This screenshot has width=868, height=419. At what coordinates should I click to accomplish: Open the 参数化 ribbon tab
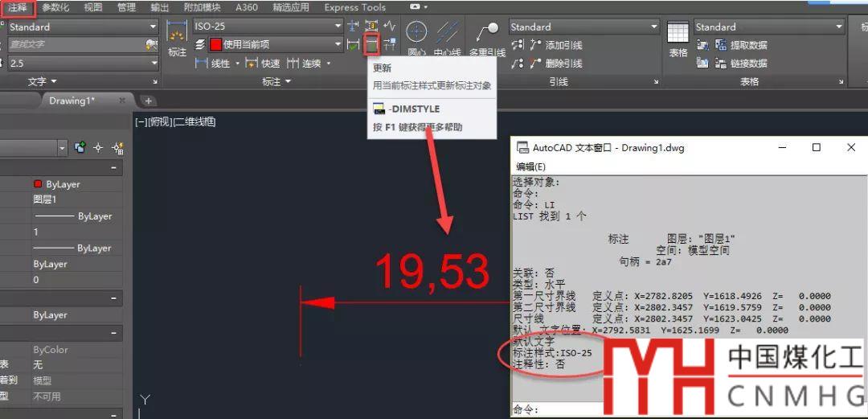(x=56, y=8)
